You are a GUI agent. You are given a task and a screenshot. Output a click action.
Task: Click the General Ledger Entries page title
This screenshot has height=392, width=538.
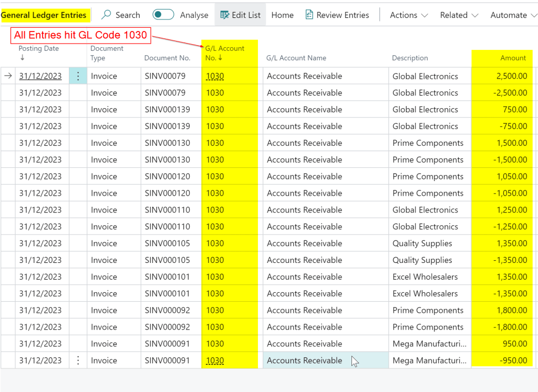pos(44,15)
